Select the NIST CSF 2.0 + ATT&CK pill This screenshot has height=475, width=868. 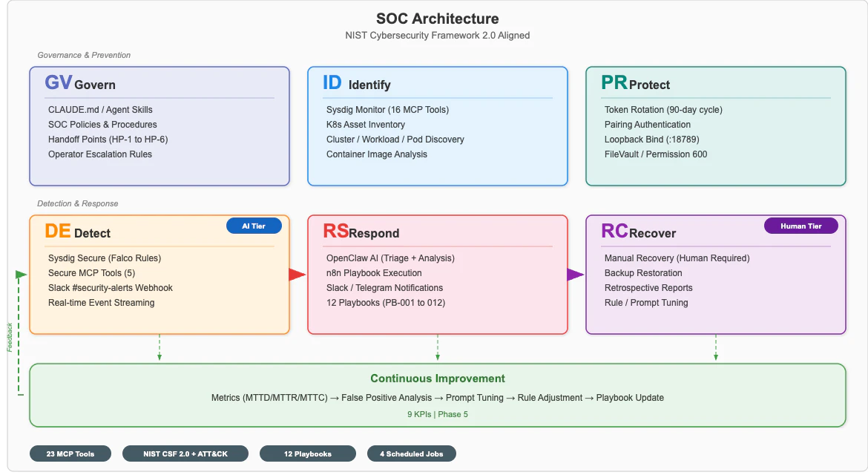[185, 454]
